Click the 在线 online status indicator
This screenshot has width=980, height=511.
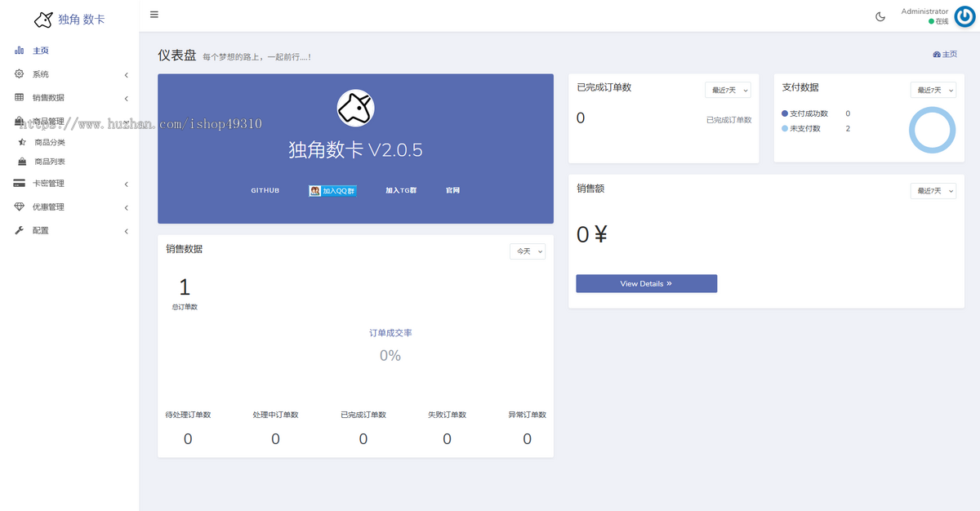pos(938,21)
